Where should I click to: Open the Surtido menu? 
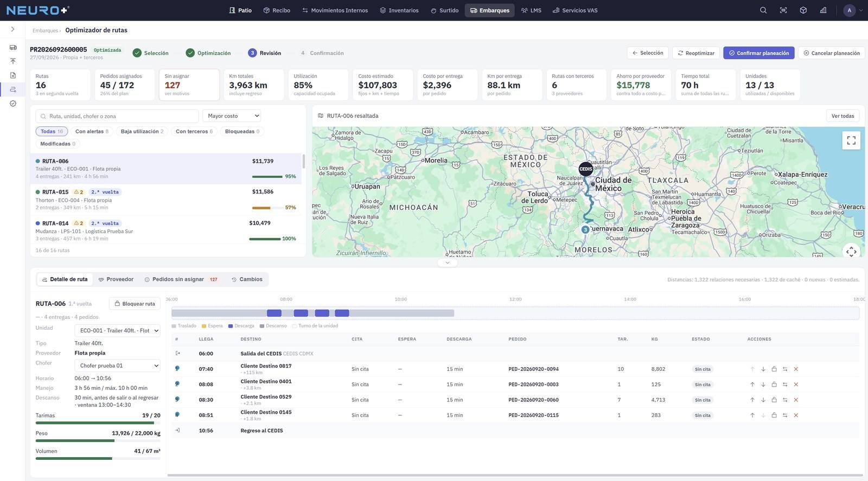(x=444, y=10)
